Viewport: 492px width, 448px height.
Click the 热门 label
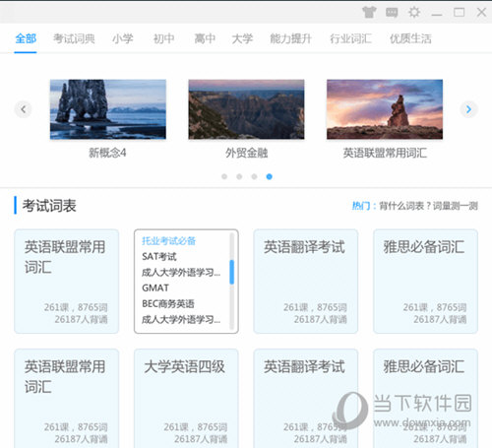[x=361, y=206]
